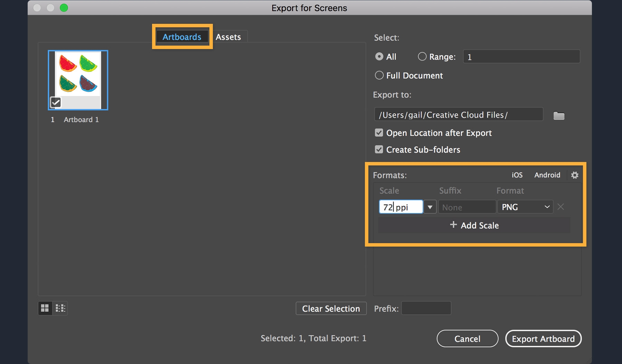Click the Export Artboard button

point(543,338)
